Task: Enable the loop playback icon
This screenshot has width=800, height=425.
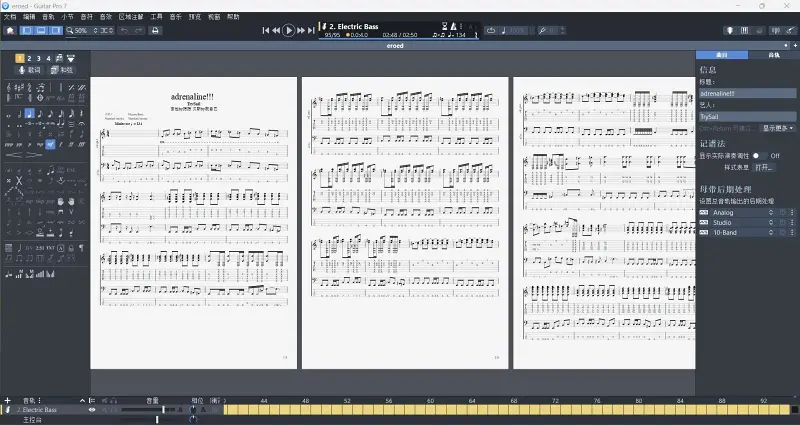Action: click(491, 31)
